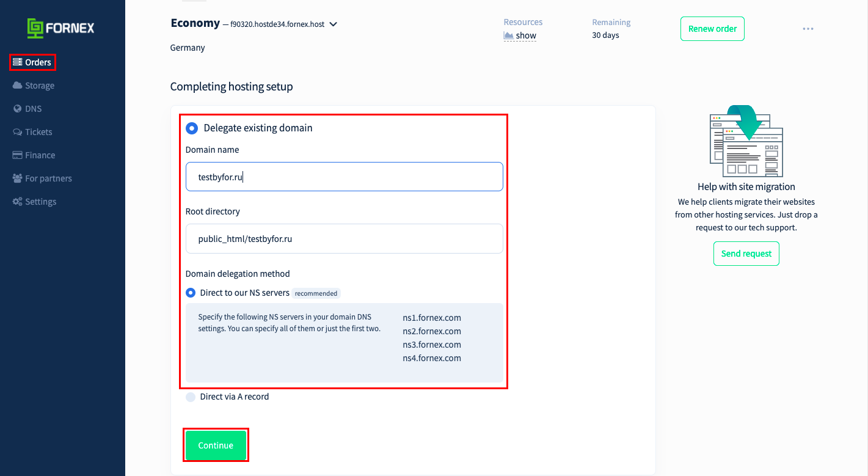The image size is (868, 476).
Task: Click Send request for site migration
Action: tap(746, 254)
